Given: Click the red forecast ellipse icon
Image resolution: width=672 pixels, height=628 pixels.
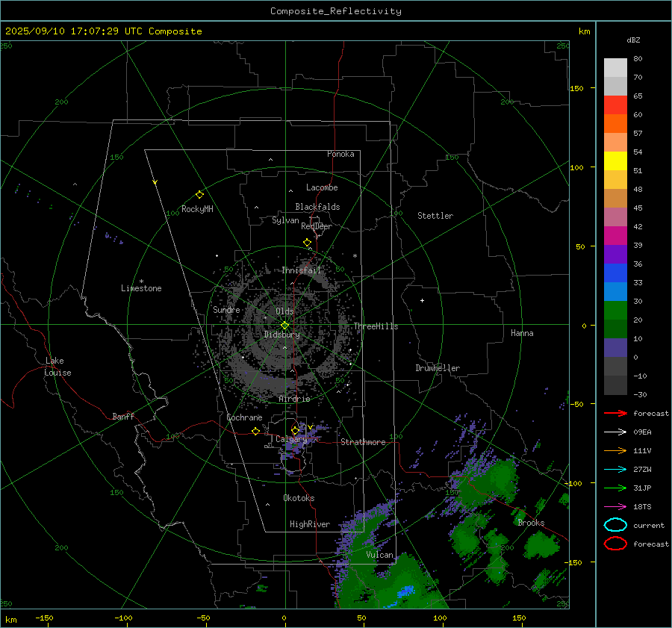Looking at the screenshot, I should (615, 544).
